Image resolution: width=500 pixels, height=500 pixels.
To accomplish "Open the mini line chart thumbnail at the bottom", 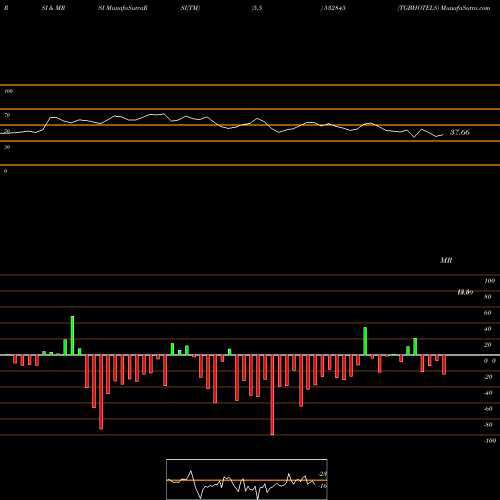I will pos(247,479).
